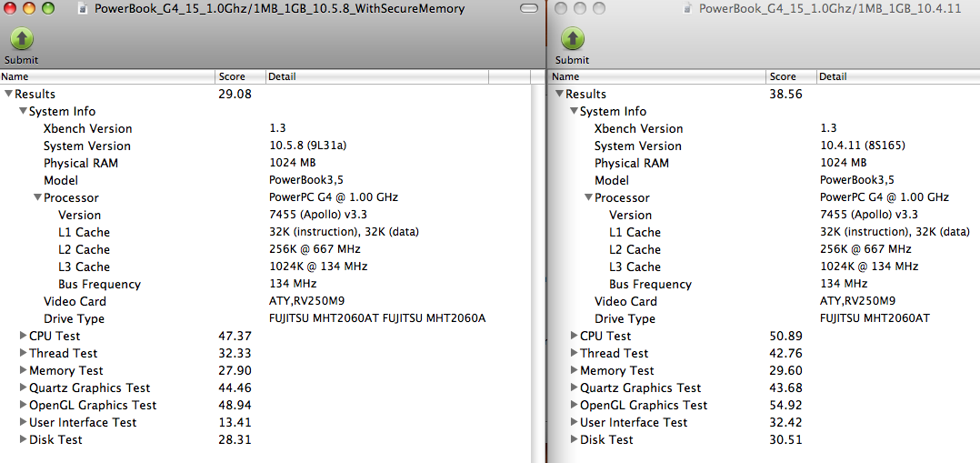The image size is (980, 463).
Task: Click Name column header in the 10.4.11 window
Action: pos(658,77)
